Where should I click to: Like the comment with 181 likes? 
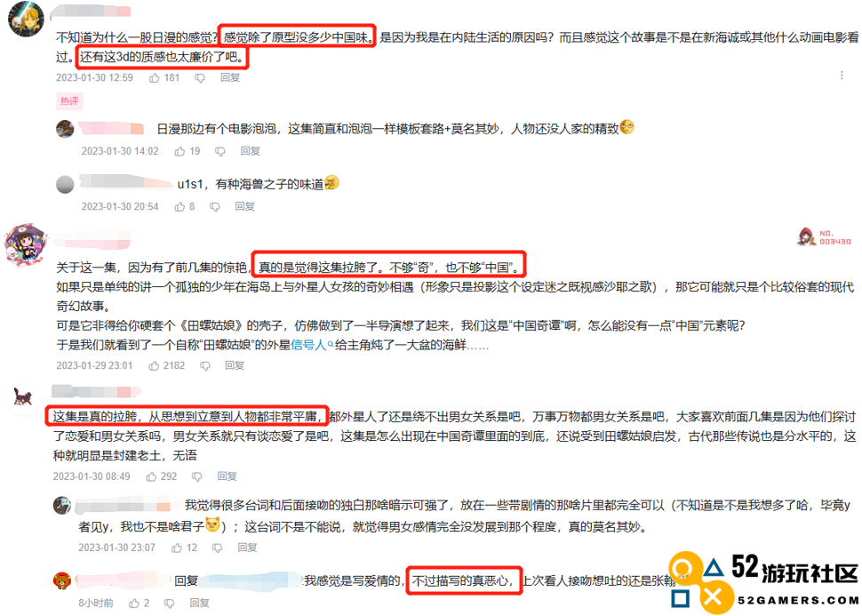pyautogui.click(x=154, y=78)
